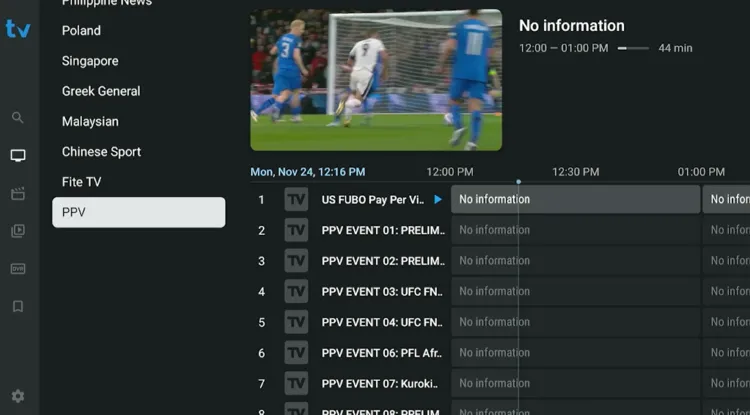Click the TV logo icon for channel 7

coord(296,383)
